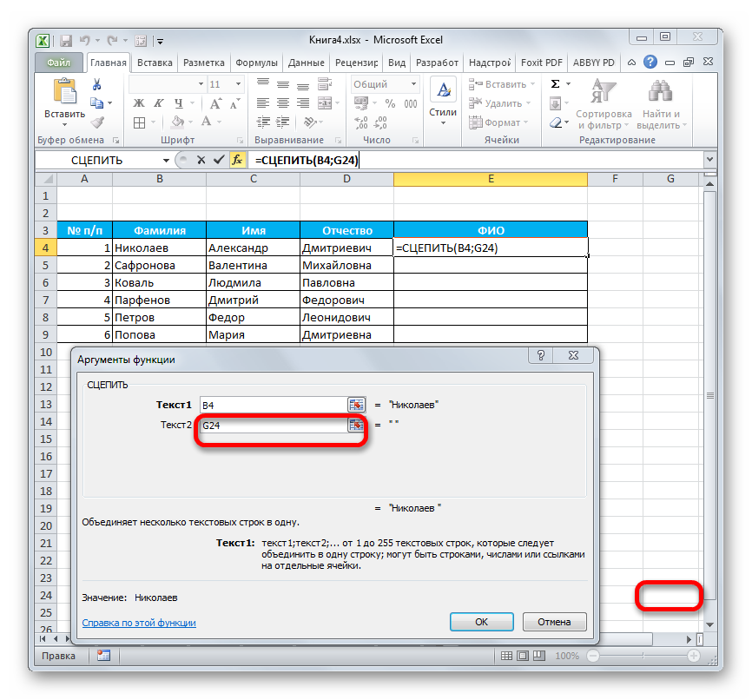
Task: Expand the formula bar
Action: [x=709, y=160]
